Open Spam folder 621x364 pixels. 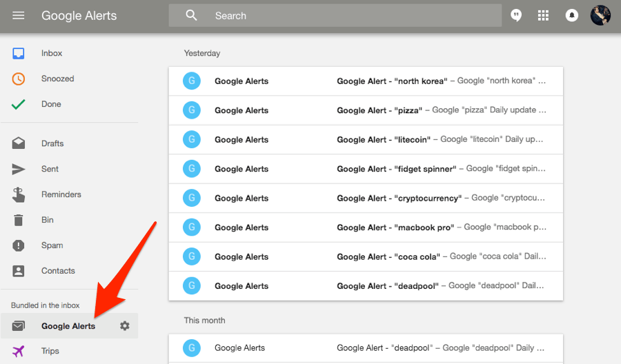point(52,245)
